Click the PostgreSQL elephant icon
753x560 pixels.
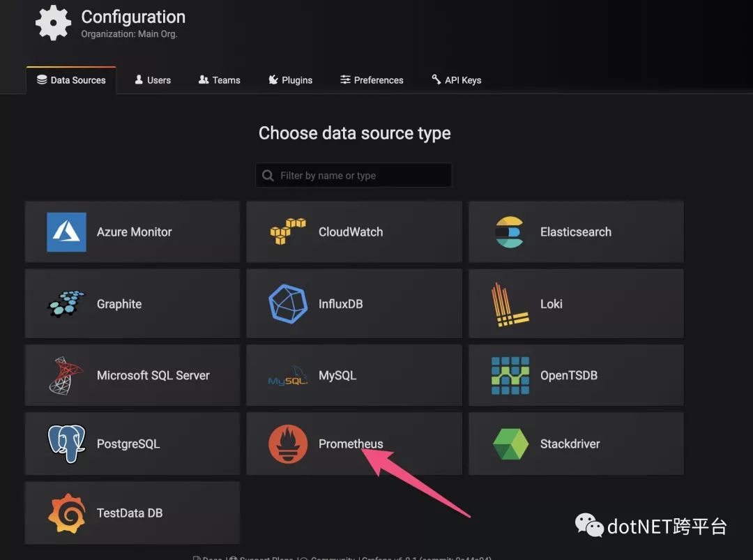[66, 444]
